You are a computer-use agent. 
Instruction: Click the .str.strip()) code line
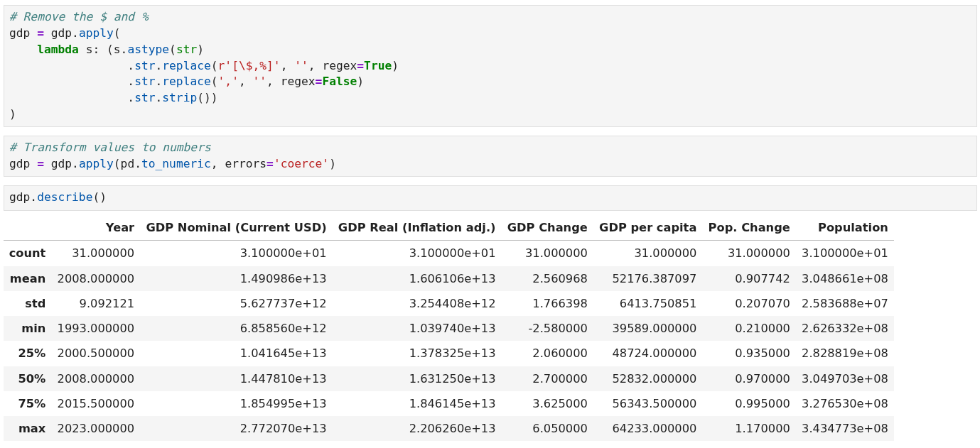(173, 97)
